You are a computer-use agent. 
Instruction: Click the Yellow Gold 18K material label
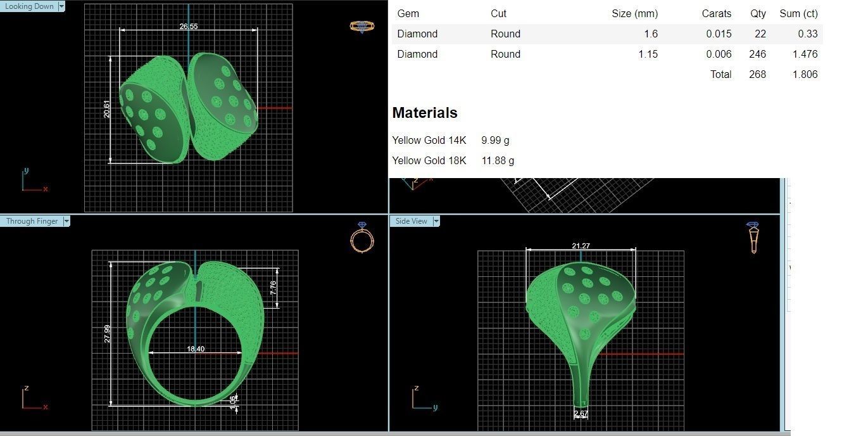[x=429, y=160]
